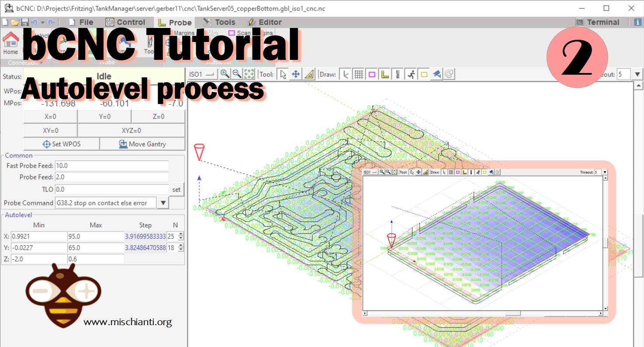Click the zoom out magnifier icon
Viewport: 644px width, 347px height.
(x=237, y=74)
